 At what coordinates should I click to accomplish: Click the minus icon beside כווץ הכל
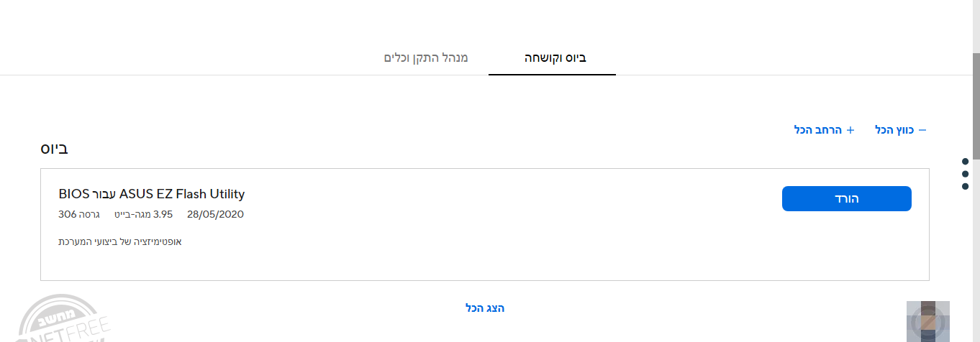[x=922, y=130]
